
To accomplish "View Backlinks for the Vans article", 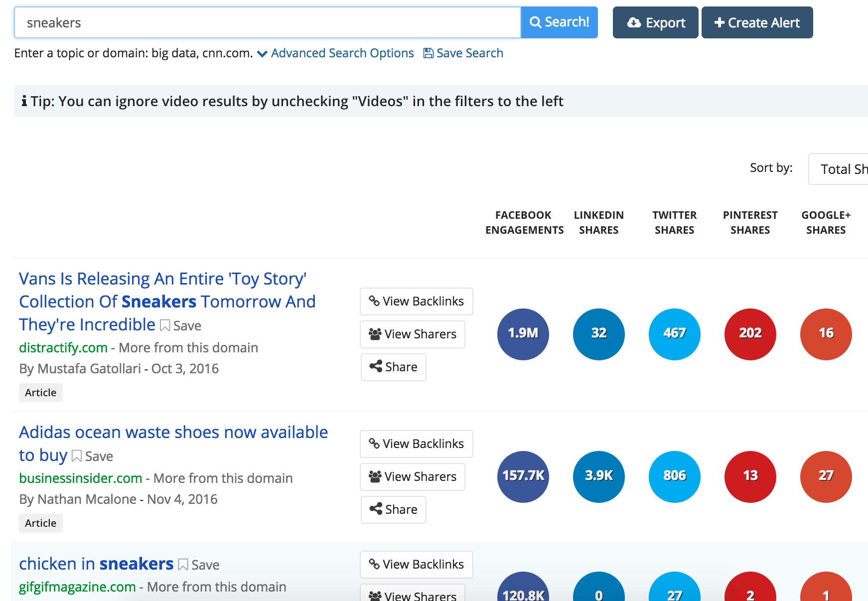I will pyautogui.click(x=417, y=301).
